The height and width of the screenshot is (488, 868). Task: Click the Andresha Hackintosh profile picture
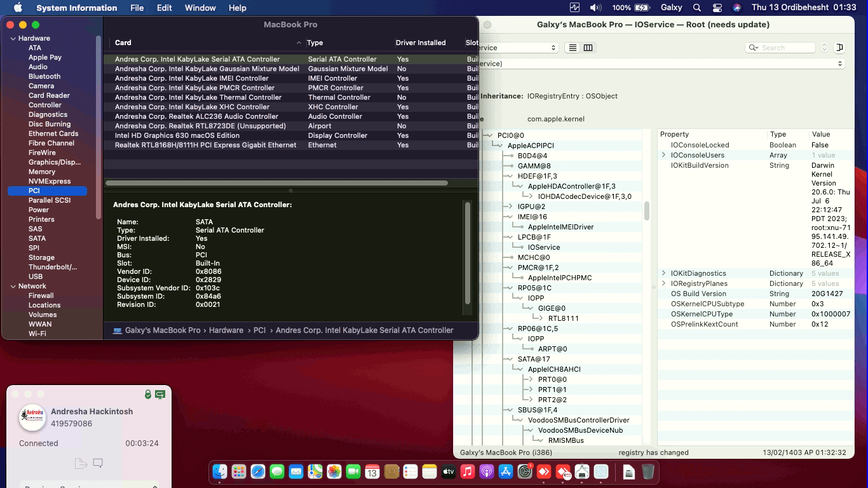click(32, 417)
